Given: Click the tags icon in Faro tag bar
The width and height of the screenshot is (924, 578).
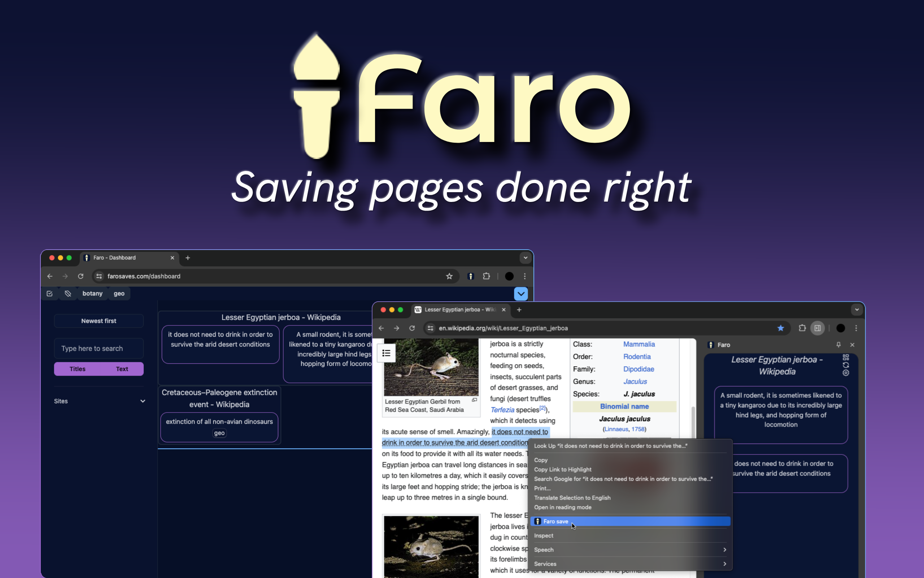Looking at the screenshot, I should tap(68, 294).
